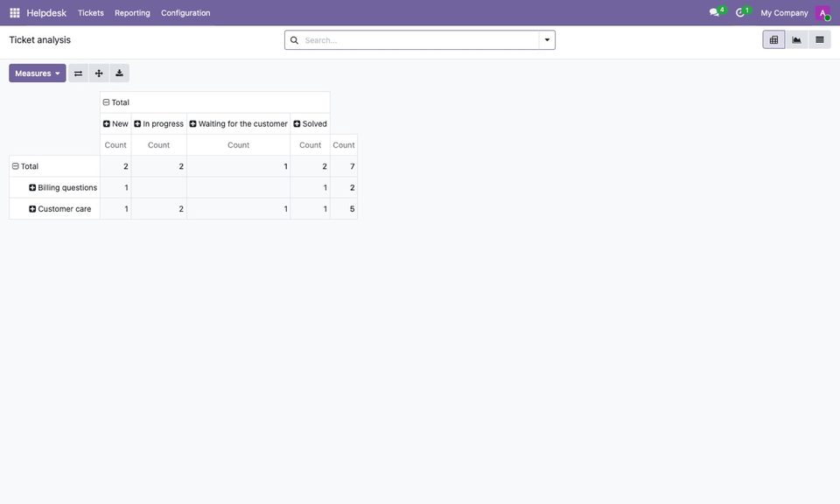Open the apps grid menu icon
This screenshot has width=840, height=504.
pyautogui.click(x=15, y=13)
